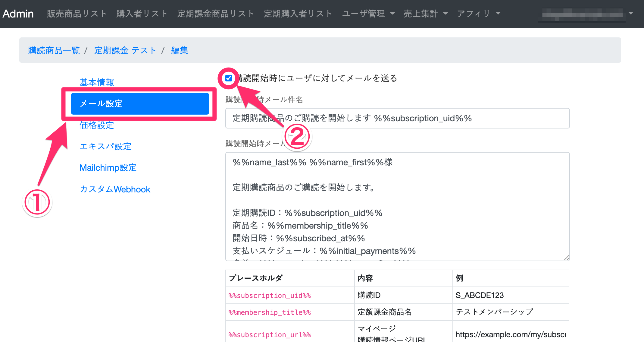Select the メール設定 sidebar tab

[140, 104]
